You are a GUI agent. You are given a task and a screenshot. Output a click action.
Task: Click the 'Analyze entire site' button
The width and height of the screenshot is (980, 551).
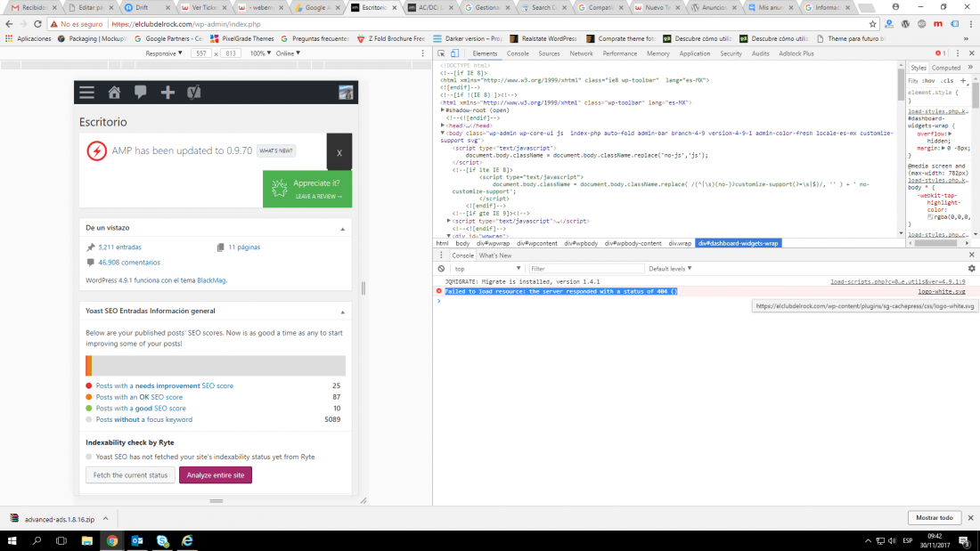click(216, 475)
